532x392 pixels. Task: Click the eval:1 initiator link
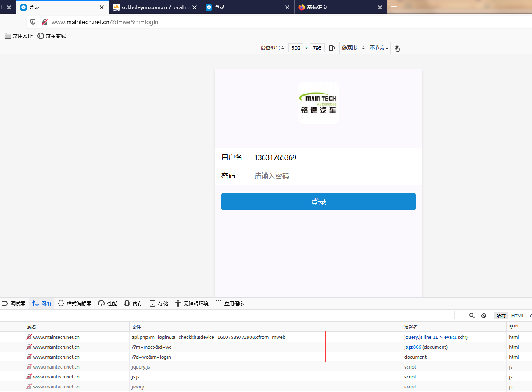click(450, 337)
